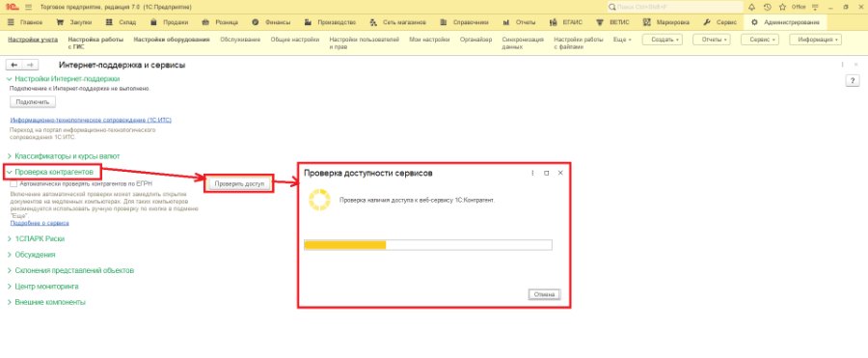Open Закупки section

point(75,23)
